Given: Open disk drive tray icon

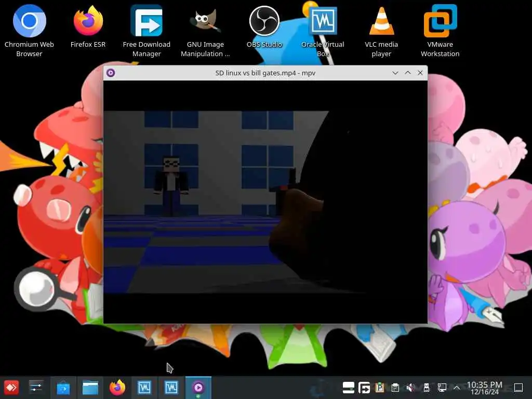Looking at the screenshot, I should coord(349,388).
